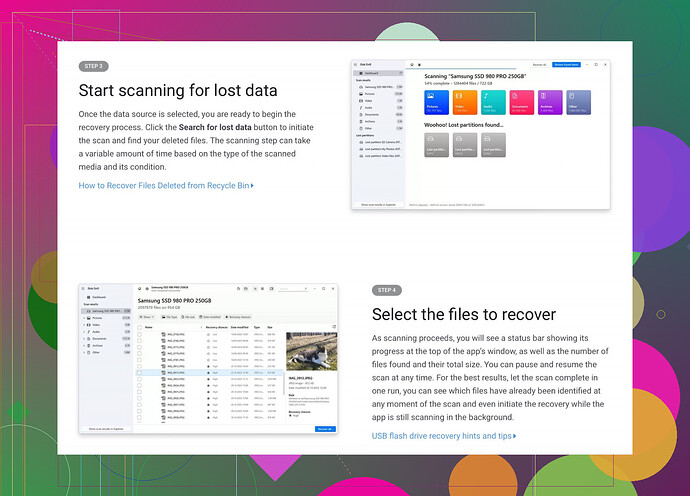The image size is (690, 496).
Task: Expand the Pictures tree item in sidebar
Action: point(84,318)
